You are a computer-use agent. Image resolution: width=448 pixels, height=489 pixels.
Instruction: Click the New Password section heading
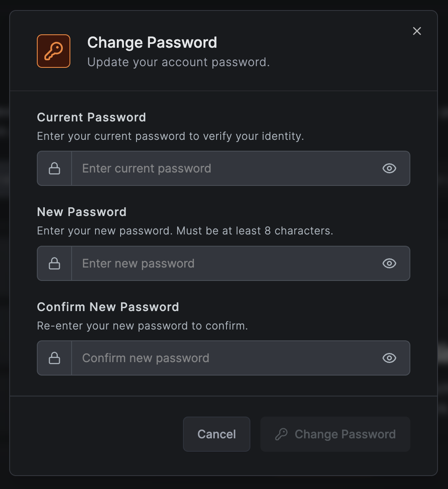(x=82, y=212)
